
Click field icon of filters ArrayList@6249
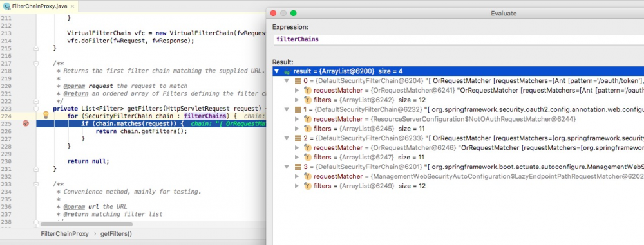[x=307, y=186]
